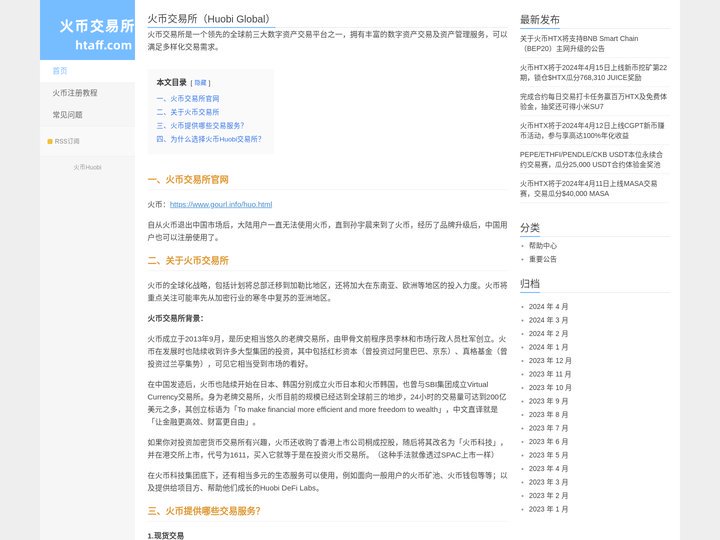Open the April 11 MASA trading post
The image size is (720, 540).
point(588,188)
